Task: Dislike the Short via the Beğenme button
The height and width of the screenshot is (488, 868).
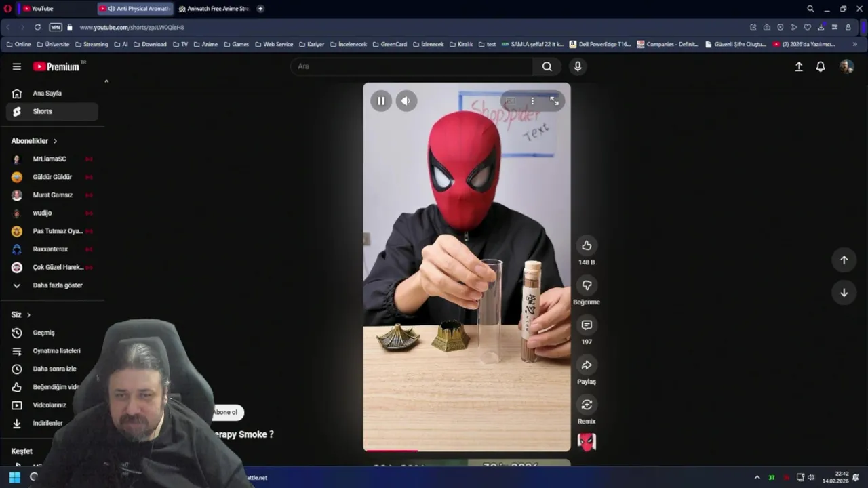Action: point(587,285)
